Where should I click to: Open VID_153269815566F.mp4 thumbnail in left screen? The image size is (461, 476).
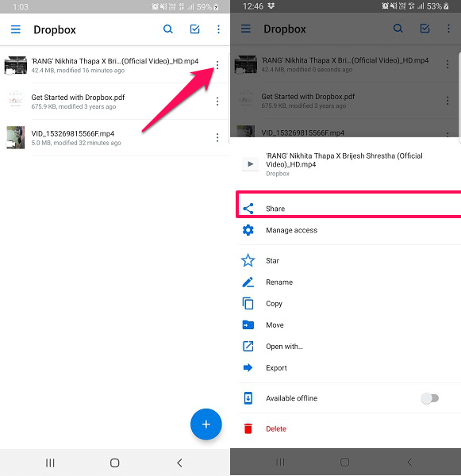coord(16,137)
